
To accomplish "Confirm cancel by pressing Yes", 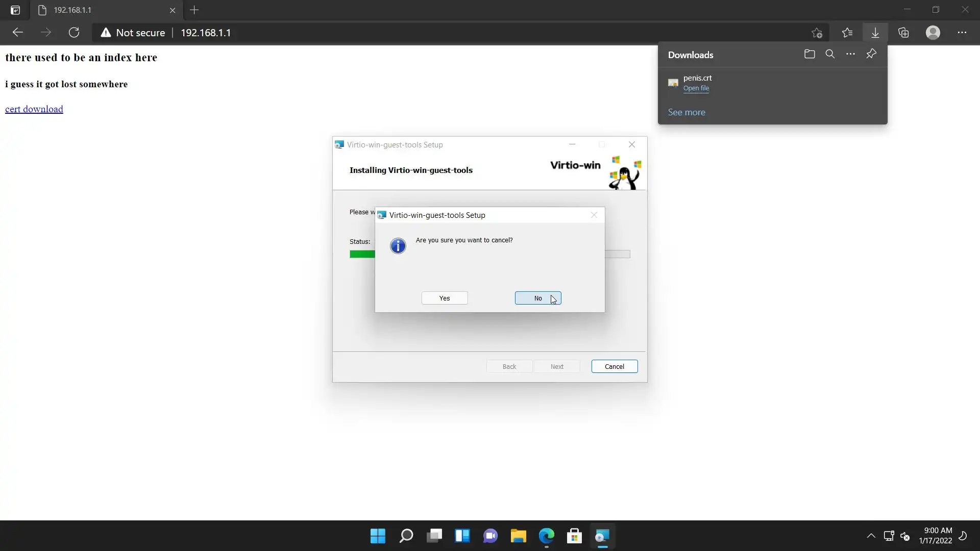I will [444, 298].
